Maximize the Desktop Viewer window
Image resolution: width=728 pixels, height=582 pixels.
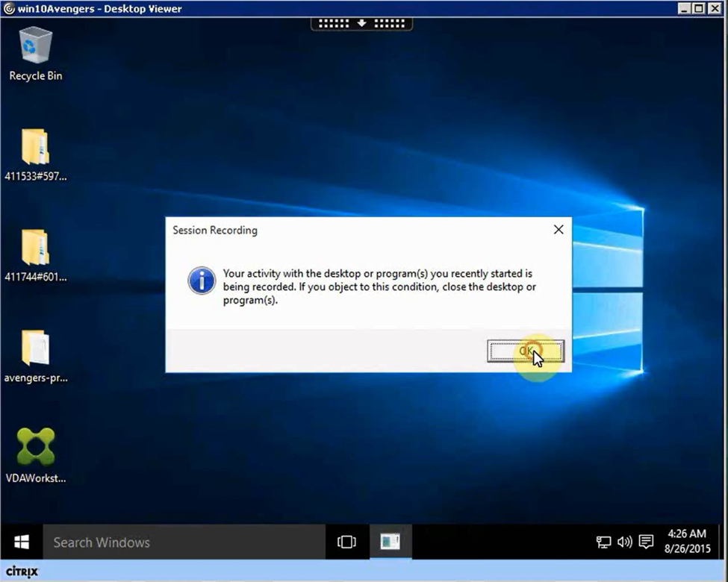click(x=699, y=9)
